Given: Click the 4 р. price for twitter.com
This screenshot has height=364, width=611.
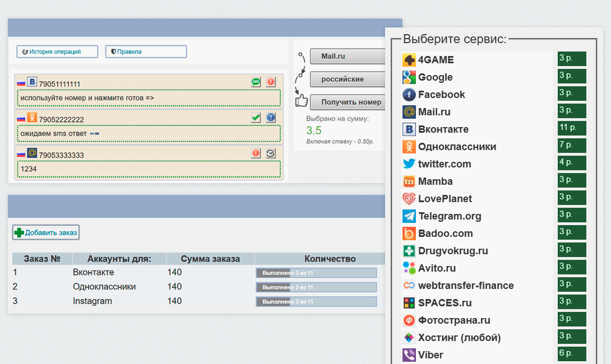Looking at the screenshot, I should coord(572,163).
